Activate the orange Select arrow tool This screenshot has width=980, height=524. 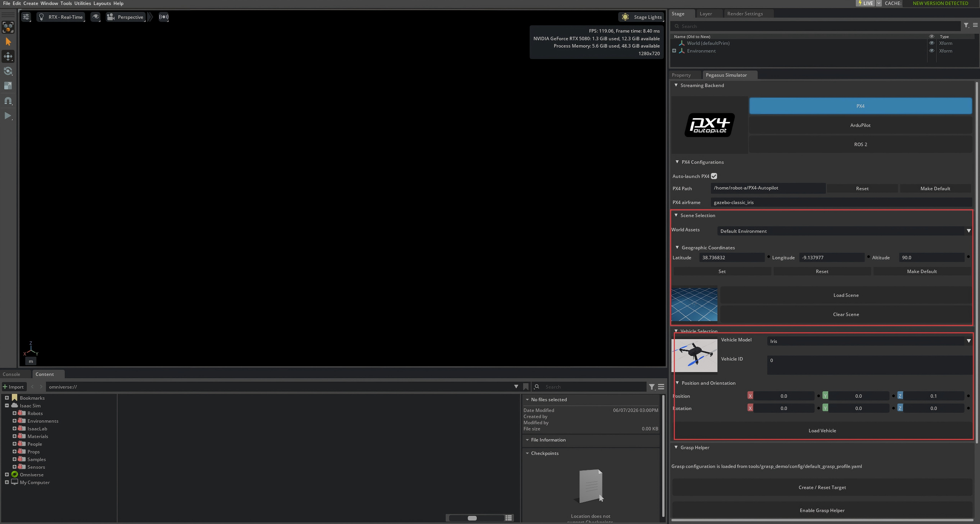point(8,42)
